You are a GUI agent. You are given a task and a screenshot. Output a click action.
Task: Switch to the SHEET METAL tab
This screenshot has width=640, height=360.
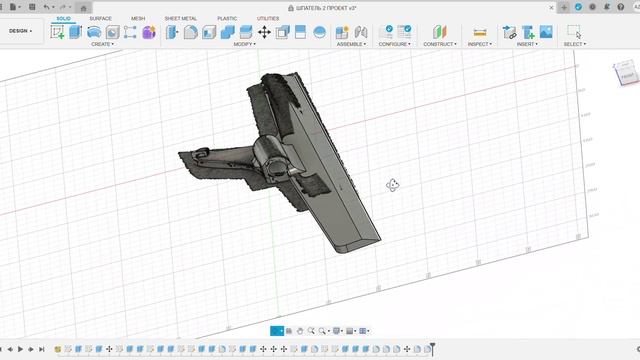(x=180, y=18)
